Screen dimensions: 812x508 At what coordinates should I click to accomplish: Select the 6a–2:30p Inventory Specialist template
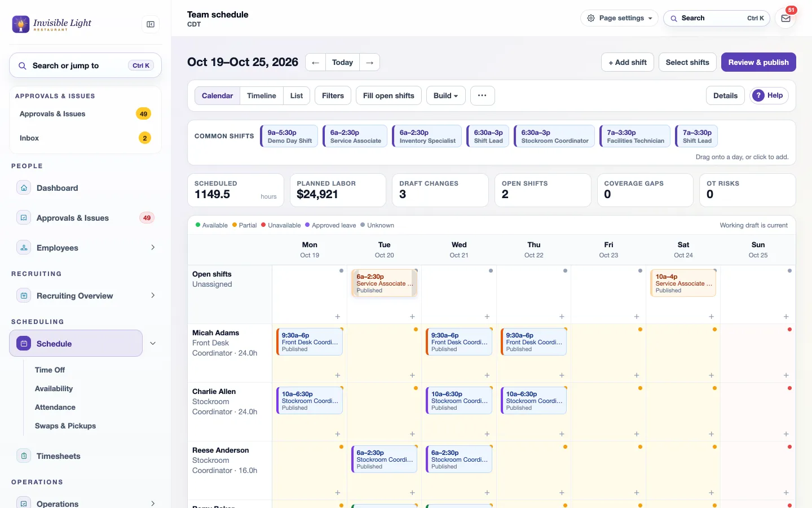(x=427, y=136)
